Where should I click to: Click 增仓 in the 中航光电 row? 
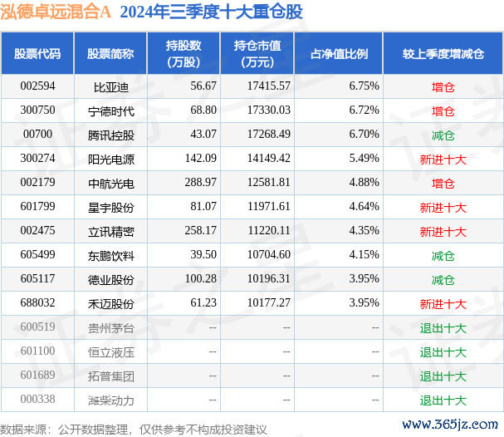443,184
